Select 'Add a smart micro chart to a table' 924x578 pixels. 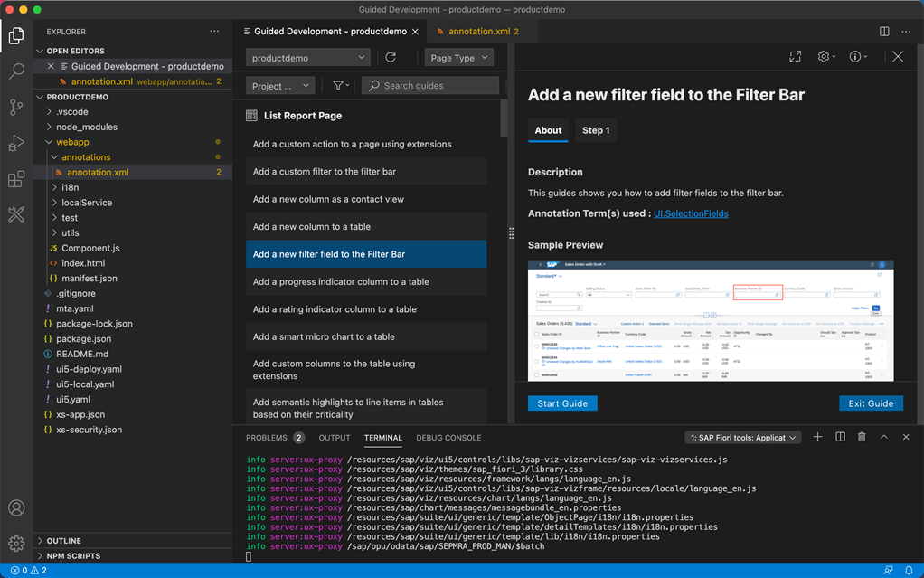pos(366,336)
